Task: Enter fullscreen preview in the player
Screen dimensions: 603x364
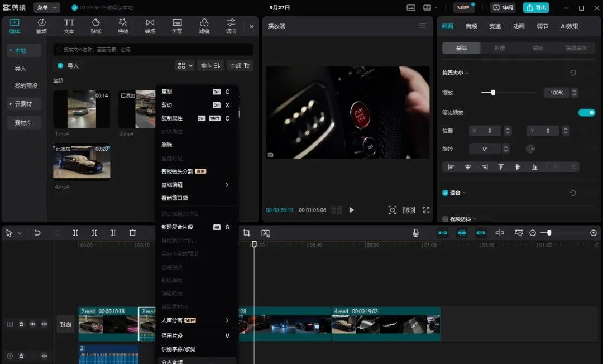Action: [426, 210]
